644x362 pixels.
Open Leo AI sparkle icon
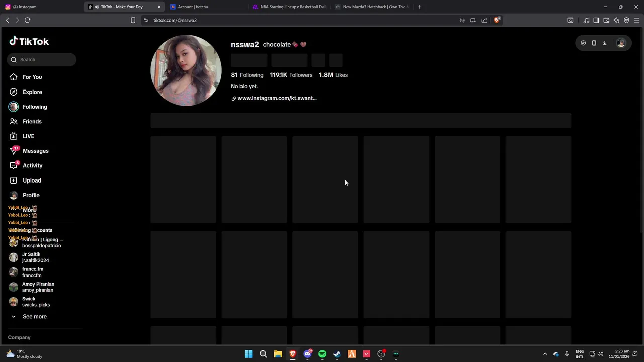[x=616, y=20]
